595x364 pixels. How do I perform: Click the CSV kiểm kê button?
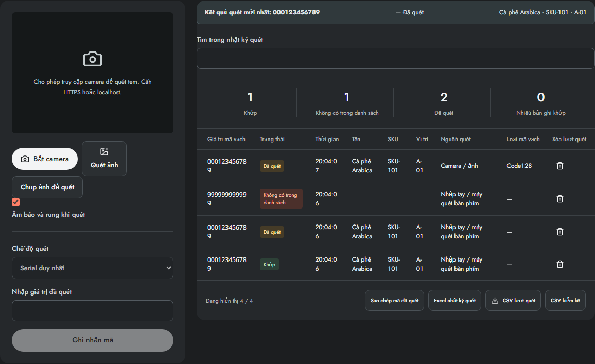pos(565,301)
